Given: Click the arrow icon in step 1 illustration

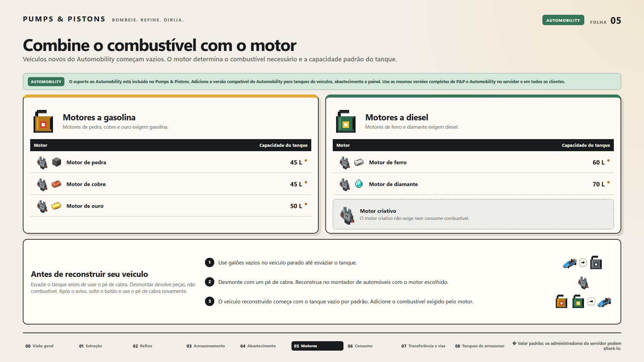Looking at the screenshot, I should pyautogui.click(x=583, y=262).
